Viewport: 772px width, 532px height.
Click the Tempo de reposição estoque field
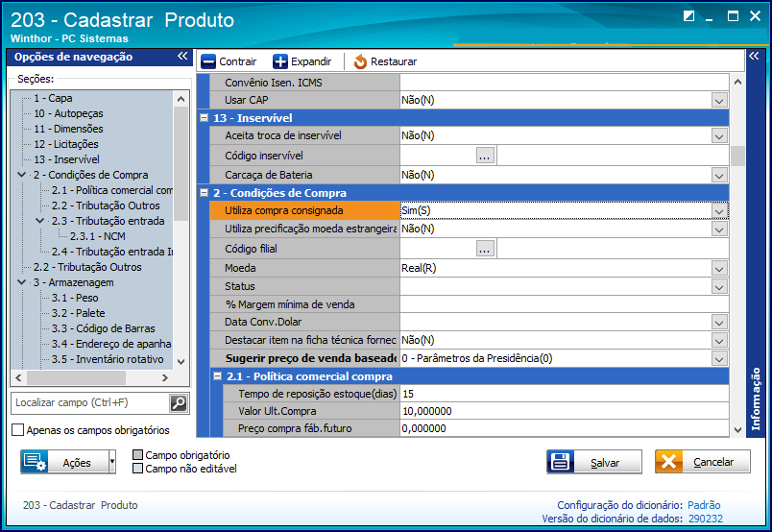(565, 394)
